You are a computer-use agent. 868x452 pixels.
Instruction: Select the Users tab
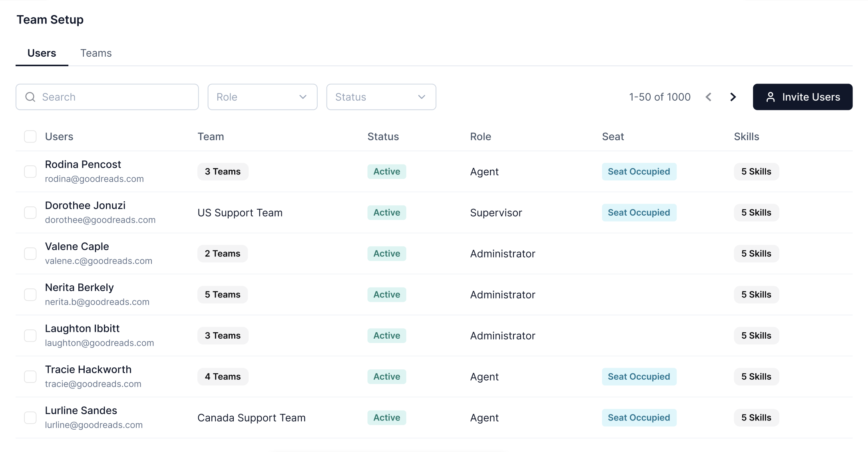tap(42, 53)
